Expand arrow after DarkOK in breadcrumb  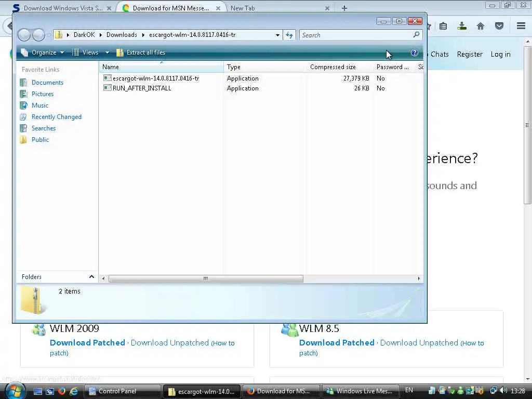tap(100, 35)
